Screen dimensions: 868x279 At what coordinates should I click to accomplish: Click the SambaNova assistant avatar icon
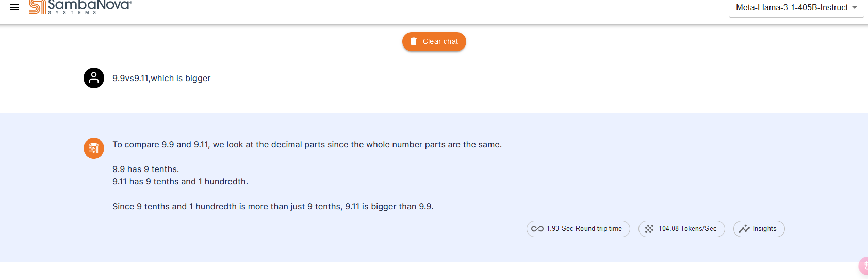94,148
